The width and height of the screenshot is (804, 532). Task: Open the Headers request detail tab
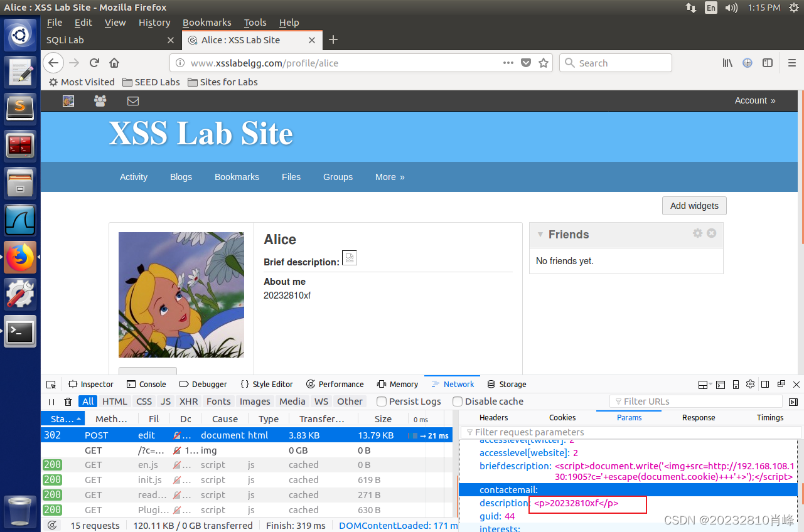point(493,418)
